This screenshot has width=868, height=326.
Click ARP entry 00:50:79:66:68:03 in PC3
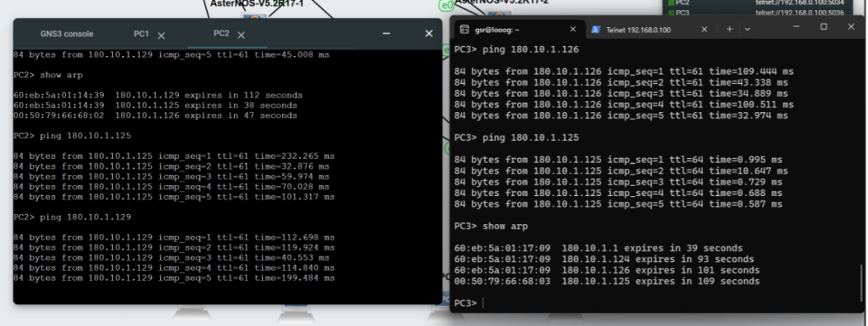click(607, 282)
